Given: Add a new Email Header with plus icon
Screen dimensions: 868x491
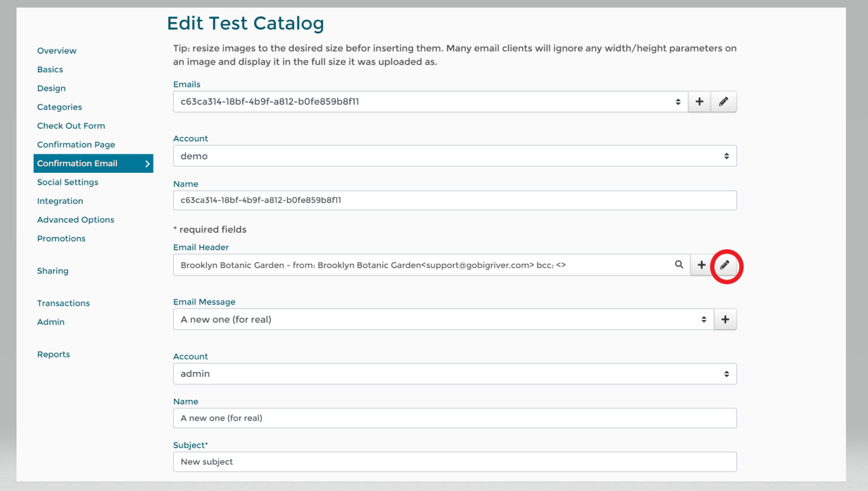Looking at the screenshot, I should click(701, 265).
